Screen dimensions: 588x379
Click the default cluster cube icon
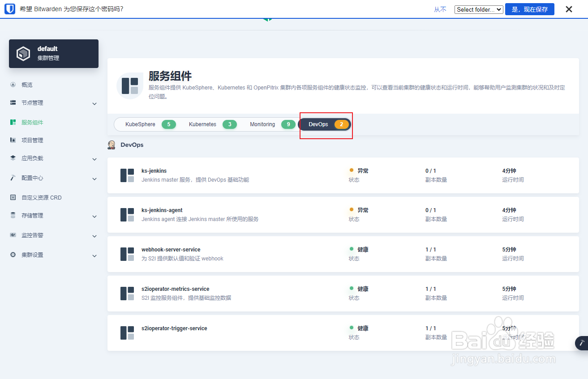(23, 54)
